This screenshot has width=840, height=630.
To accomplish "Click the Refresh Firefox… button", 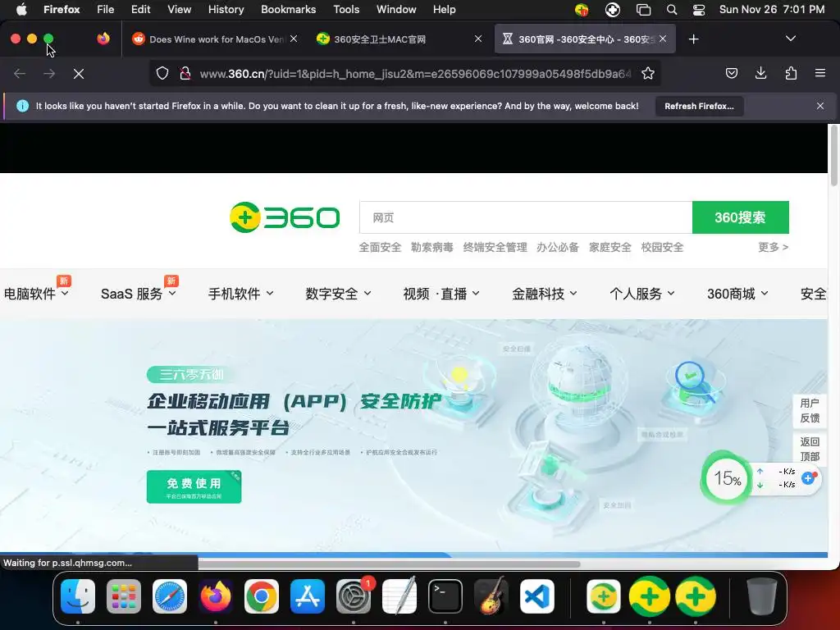I will 699,106.
